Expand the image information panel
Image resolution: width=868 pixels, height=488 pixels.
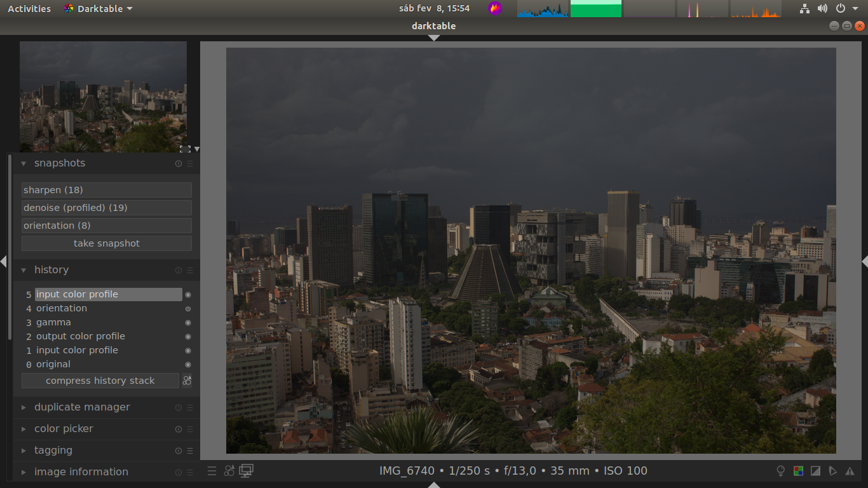[x=24, y=472]
